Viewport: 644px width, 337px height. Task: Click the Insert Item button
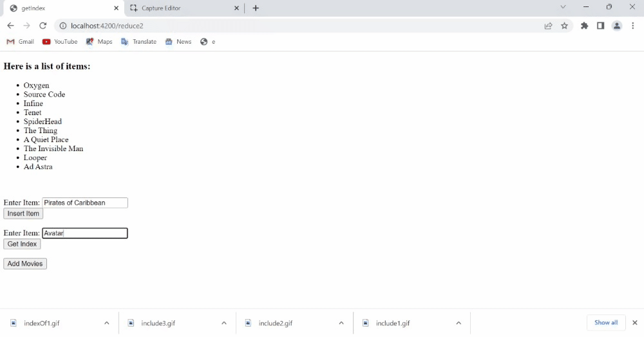(x=23, y=214)
